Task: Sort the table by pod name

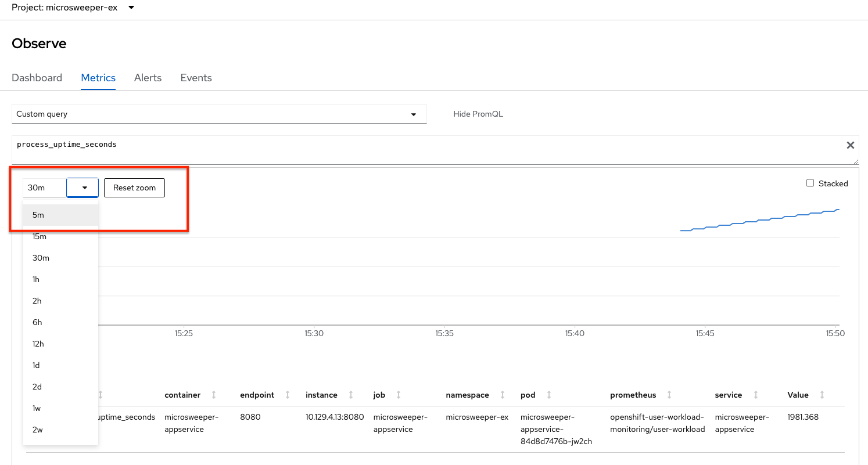Action: [548, 394]
